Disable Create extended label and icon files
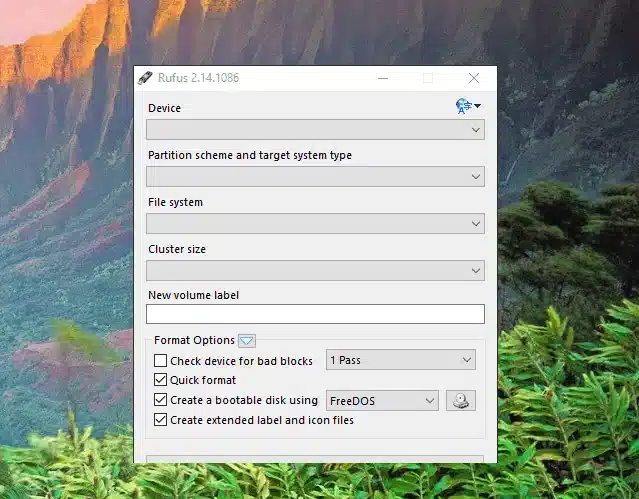The height and width of the screenshot is (499, 639). (x=160, y=420)
